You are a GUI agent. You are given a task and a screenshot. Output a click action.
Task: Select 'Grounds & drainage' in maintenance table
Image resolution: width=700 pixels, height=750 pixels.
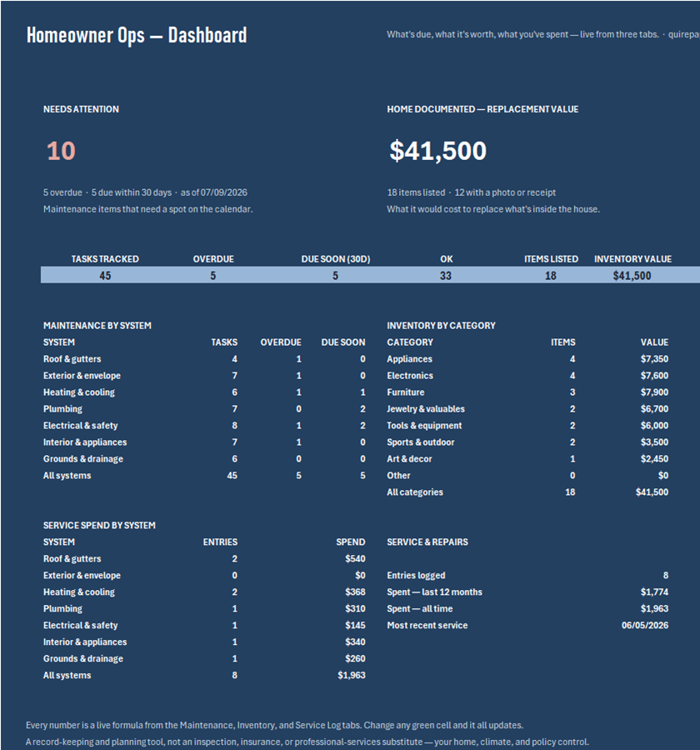(83, 458)
